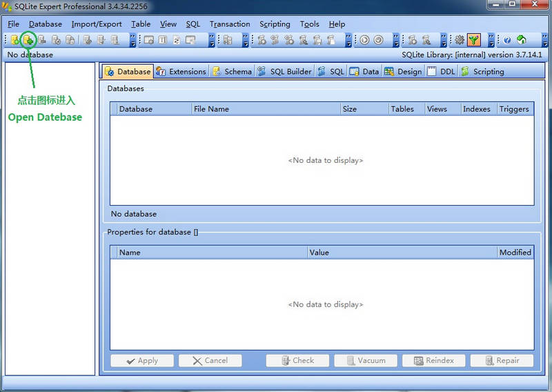This screenshot has width=552, height=392.
Task: Click the green home icon in toolbar
Action: [x=522, y=40]
